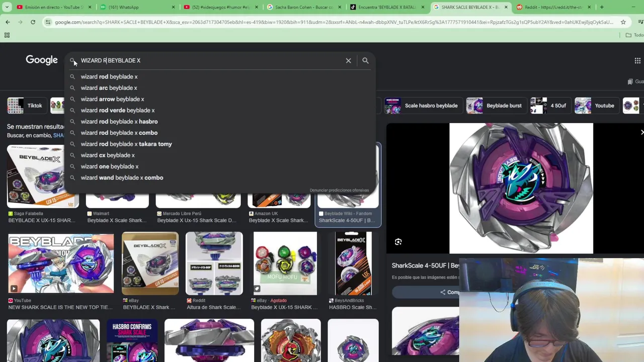The width and height of the screenshot is (644, 362).
Task: Open a new browser tab
Action: [602, 7]
